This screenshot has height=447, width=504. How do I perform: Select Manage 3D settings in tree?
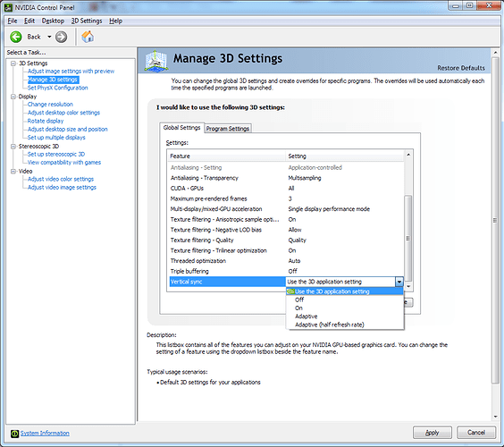[53, 80]
